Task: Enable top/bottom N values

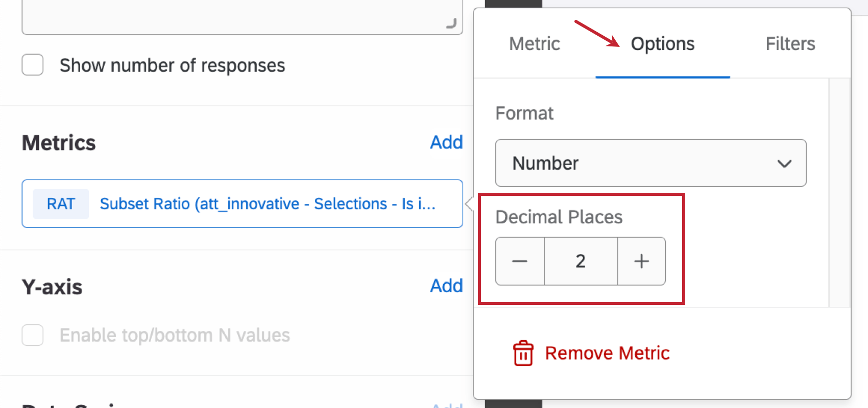Action: tap(32, 335)
